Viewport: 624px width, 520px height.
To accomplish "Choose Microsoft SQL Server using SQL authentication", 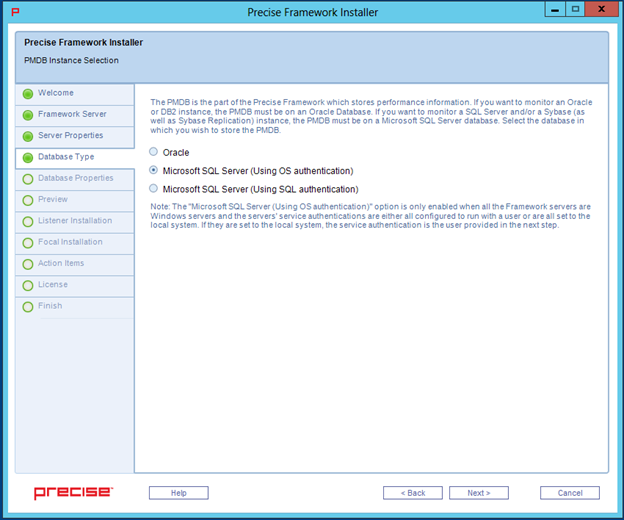I will pyautogui.click(x=153, y=189).
